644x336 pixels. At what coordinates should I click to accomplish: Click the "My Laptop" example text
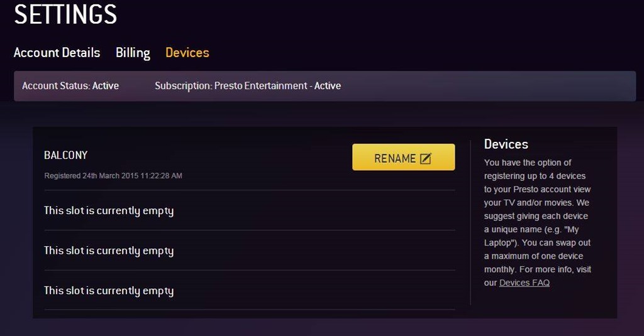(x=503, y=242)
